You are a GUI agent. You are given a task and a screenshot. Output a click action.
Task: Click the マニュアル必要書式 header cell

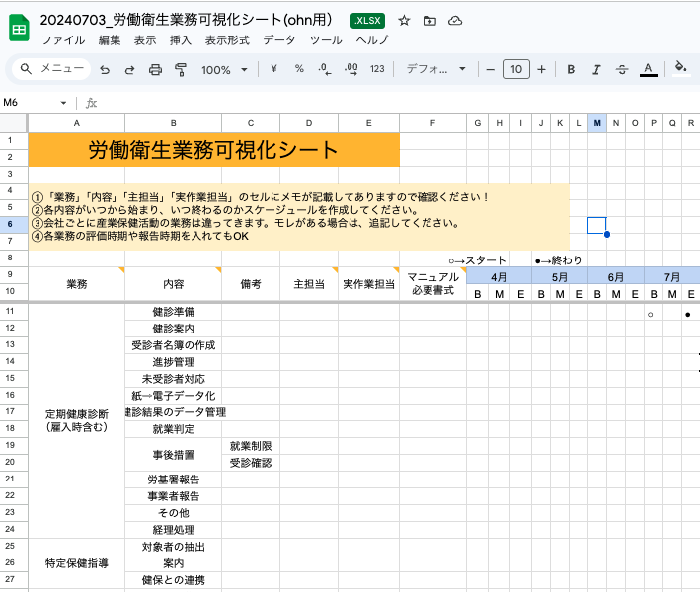(432, 284)
